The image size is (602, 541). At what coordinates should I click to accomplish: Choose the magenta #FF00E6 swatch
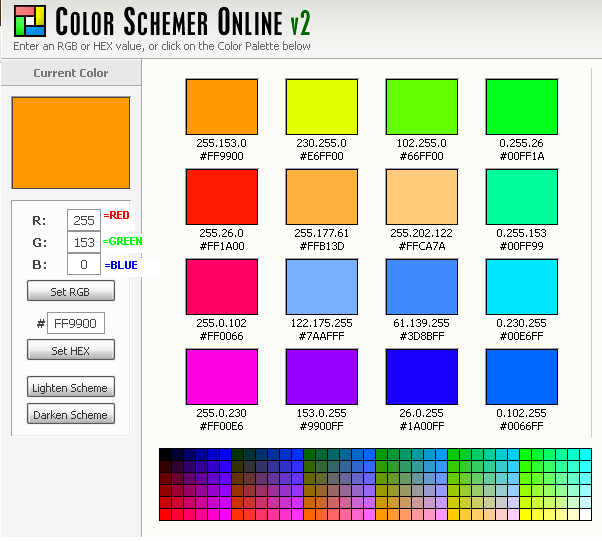point(222,377)
